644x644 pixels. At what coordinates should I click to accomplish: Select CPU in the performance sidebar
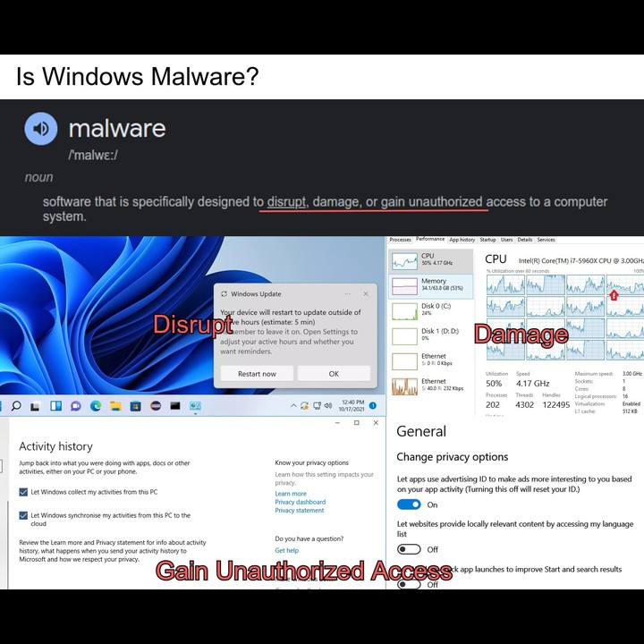431,261
